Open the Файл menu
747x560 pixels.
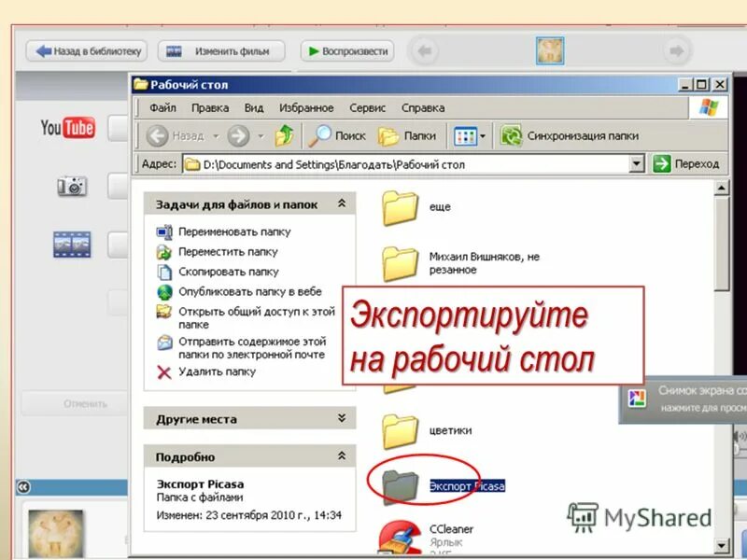(162, 108)
